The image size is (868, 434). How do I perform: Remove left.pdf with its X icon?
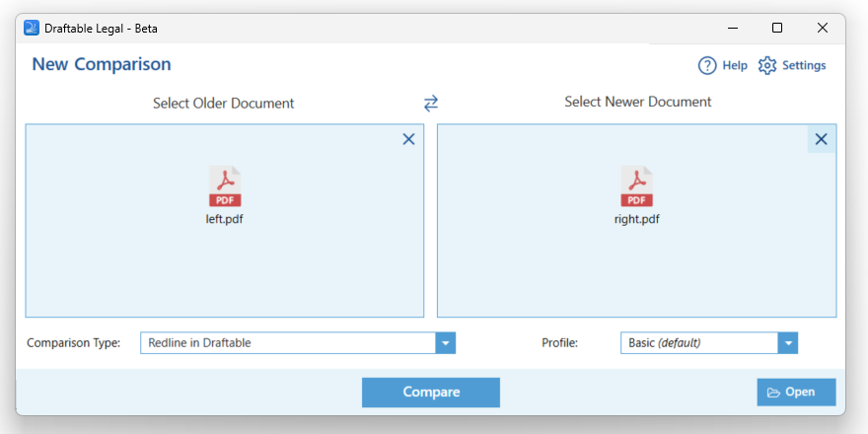point(408,139)
